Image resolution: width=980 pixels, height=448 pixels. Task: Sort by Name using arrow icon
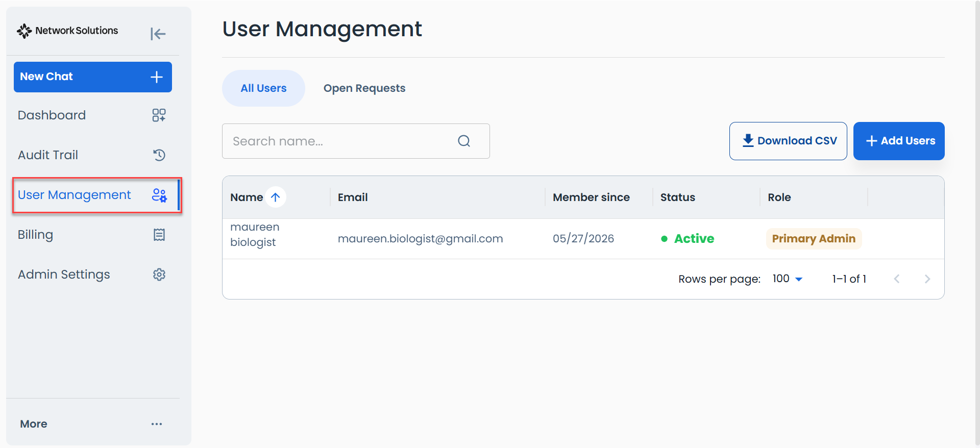pos(276,197)
